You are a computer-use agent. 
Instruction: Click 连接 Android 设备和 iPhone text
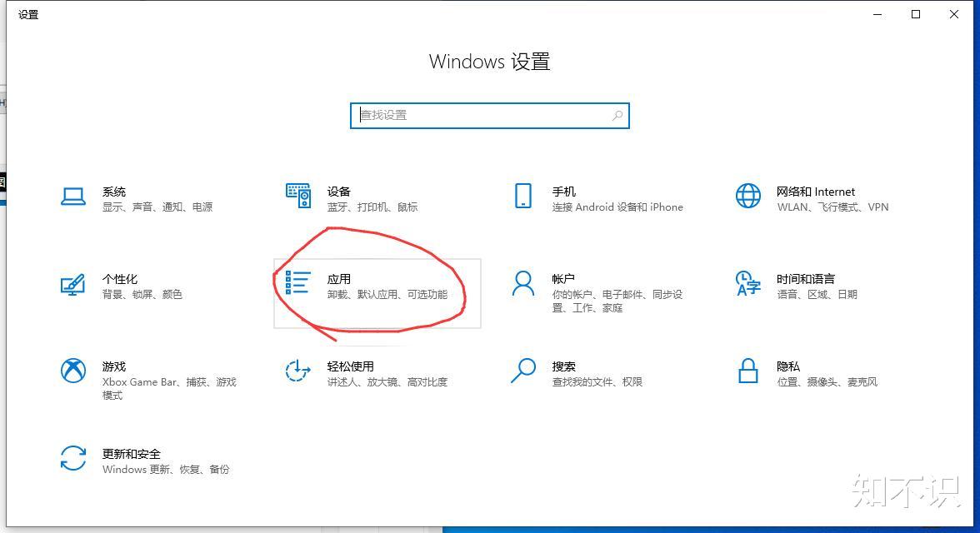tap(617, 207)
